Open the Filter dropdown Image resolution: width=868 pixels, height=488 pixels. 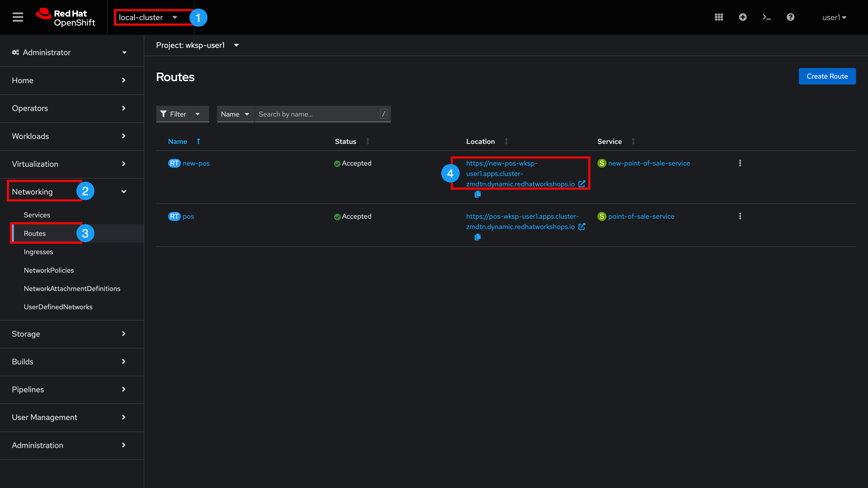[182, 114]
